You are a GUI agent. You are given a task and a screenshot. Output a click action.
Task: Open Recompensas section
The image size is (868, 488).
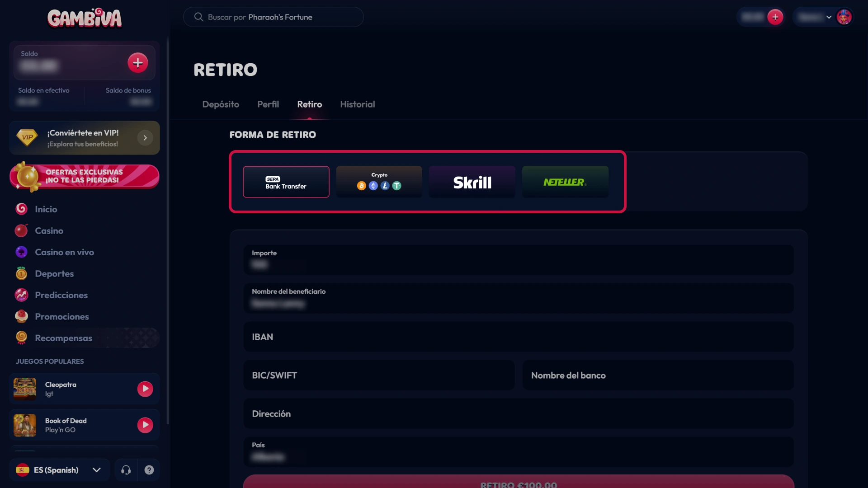[64, 338]
